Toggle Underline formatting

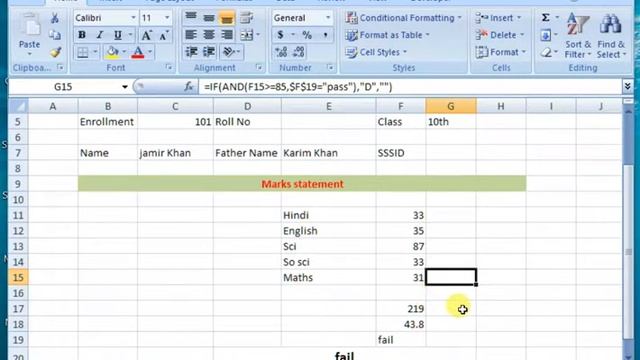pyautogui.click(x=118, y=35)
